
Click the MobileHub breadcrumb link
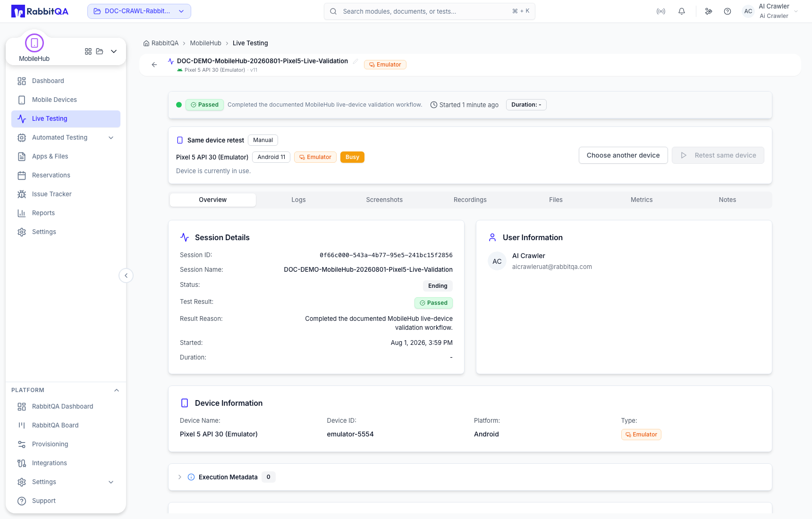click(x=205, y=43)
